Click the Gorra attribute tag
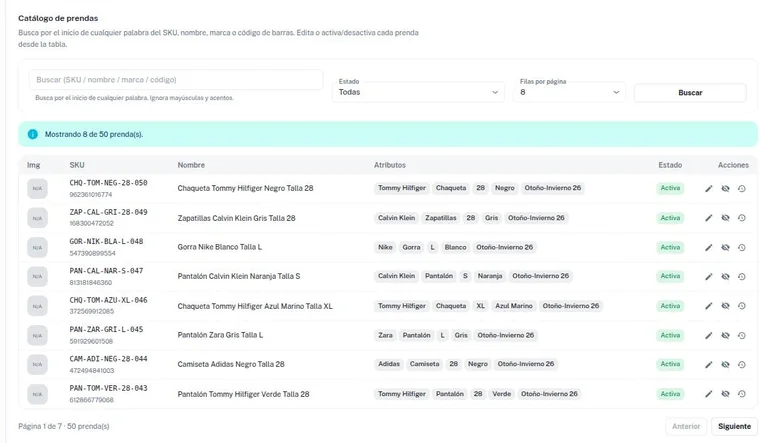 coord(412,247)
